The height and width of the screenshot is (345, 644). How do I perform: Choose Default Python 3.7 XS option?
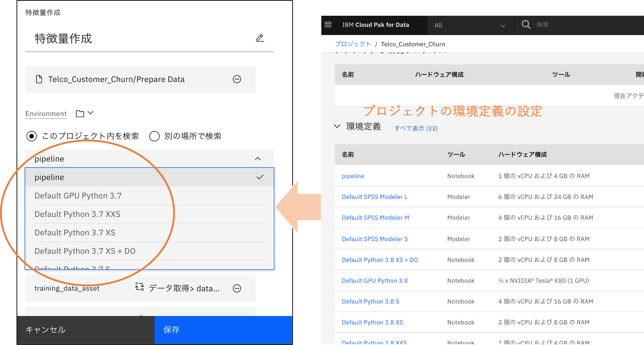tap(150, 233)
